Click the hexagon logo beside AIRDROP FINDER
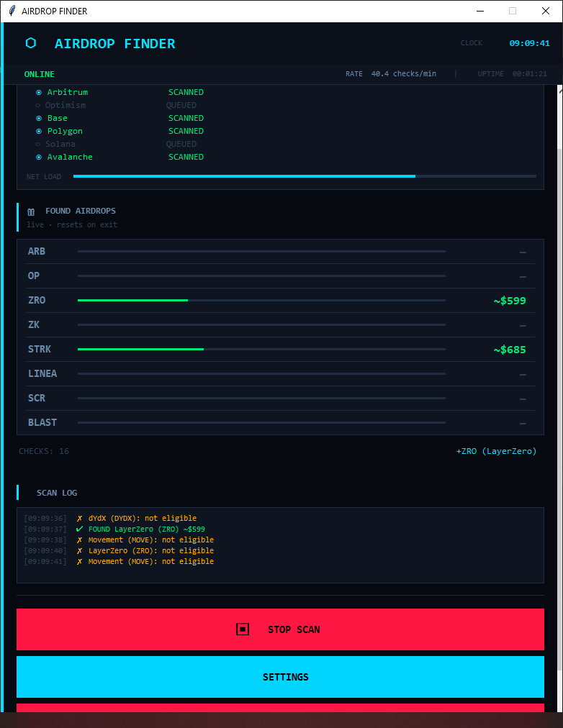 [31, 43]
